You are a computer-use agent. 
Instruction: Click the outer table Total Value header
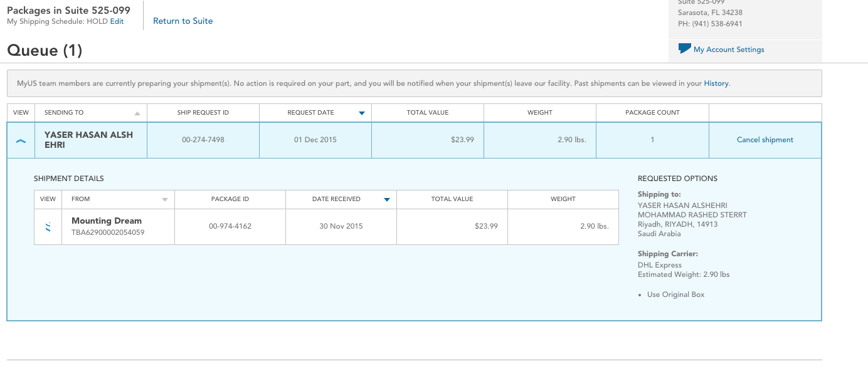click(427, 113)
